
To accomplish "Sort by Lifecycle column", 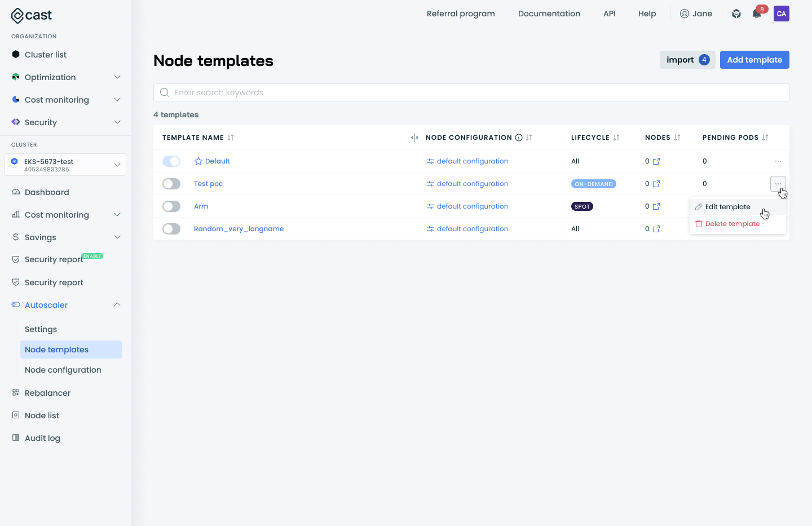I will pyautogui.click(x=616, y=138).
